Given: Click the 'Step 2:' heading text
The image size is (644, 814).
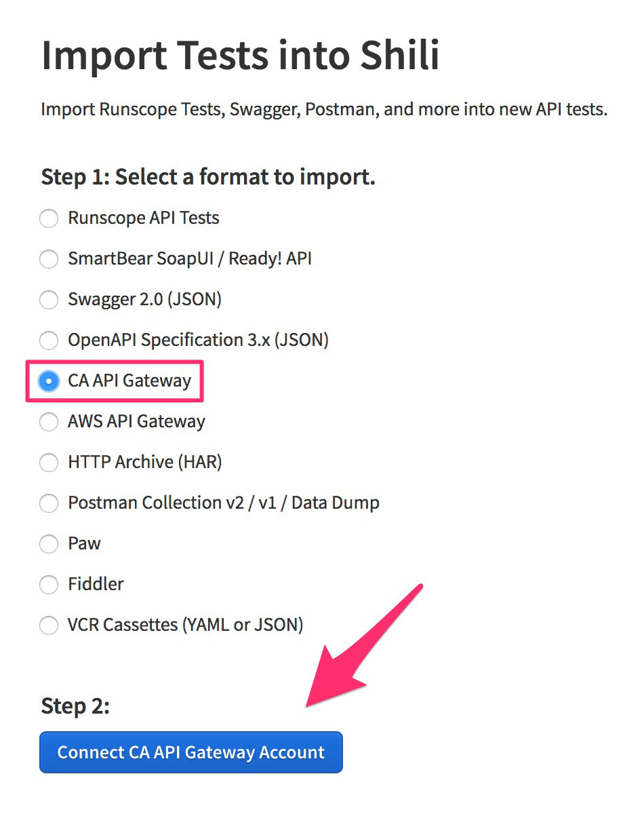Looking at the screenshot, I should 75,706.
